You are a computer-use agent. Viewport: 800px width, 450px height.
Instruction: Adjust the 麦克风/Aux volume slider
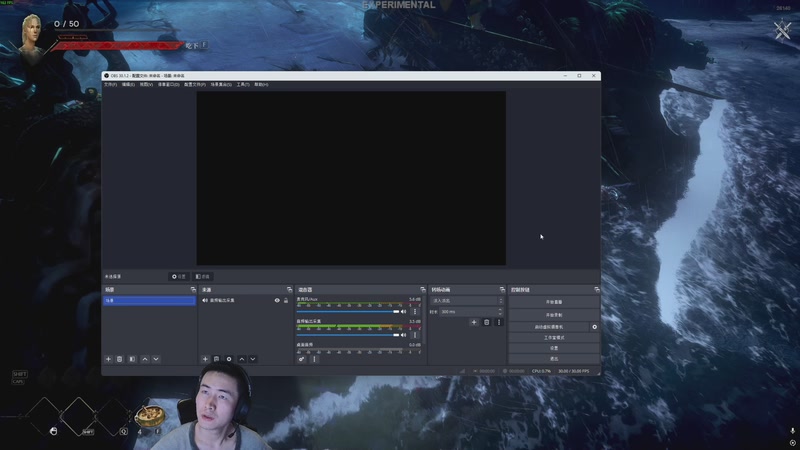tap(347, 311)
